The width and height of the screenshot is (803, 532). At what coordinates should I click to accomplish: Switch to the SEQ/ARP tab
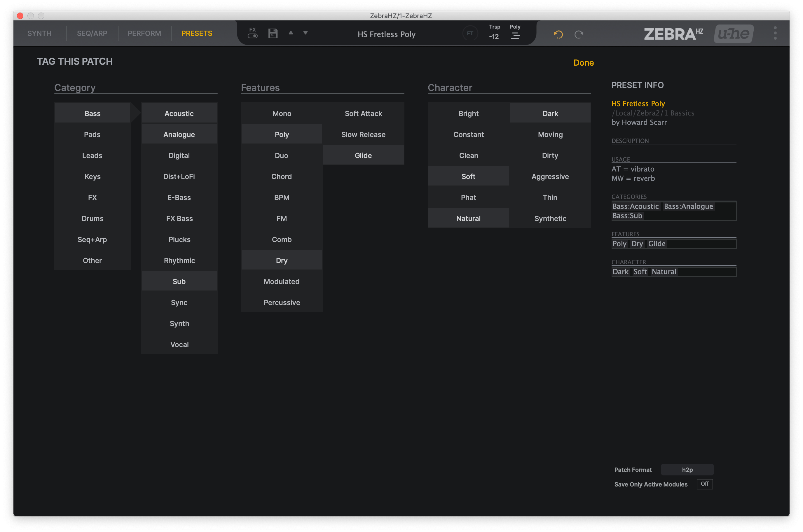pos(92,33)
